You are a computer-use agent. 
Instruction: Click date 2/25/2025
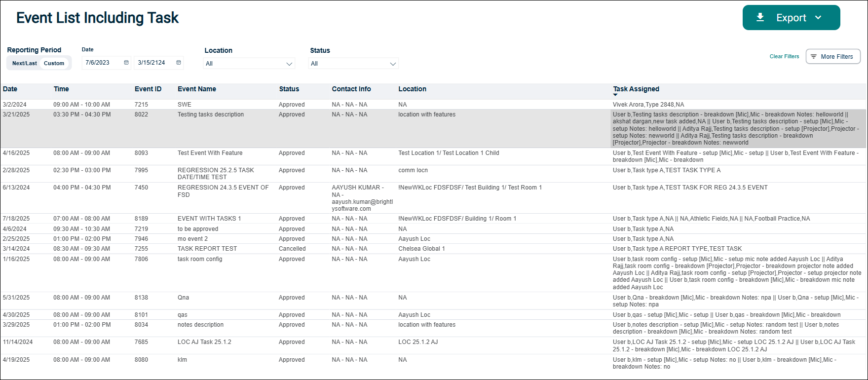[x=16, y=239]
